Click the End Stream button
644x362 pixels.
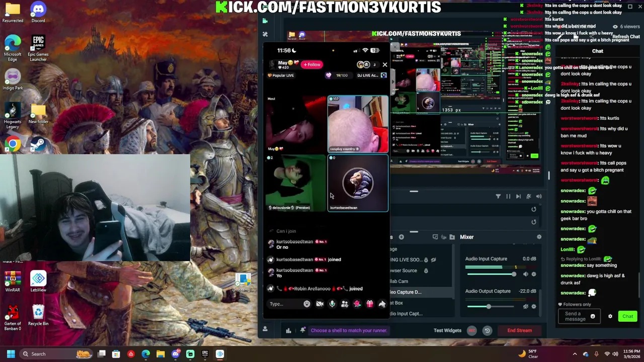click(x=519, y=330)
